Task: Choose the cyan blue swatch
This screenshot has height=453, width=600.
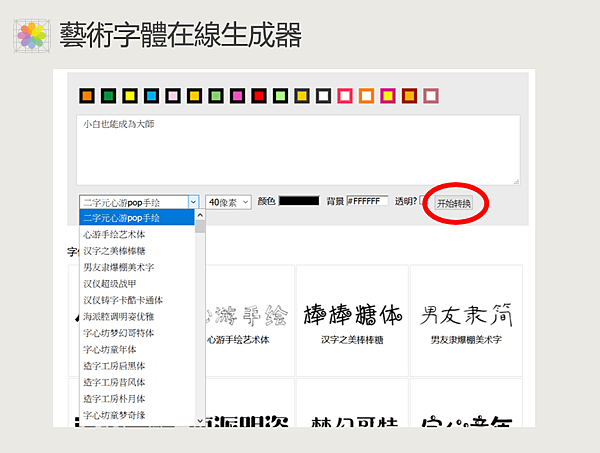Action: coord(151,96)
